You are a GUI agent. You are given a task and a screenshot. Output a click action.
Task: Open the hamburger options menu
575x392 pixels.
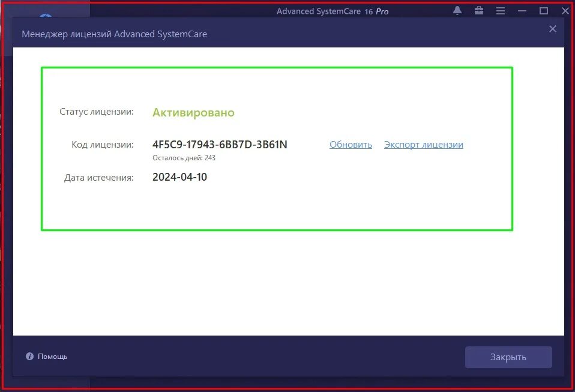pyautogui.click(x=500, y=11)
